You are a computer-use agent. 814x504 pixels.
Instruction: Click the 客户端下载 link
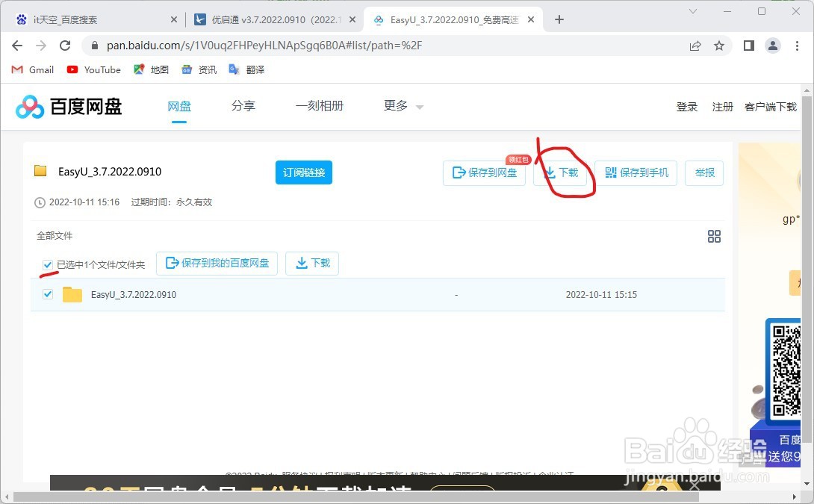[x=771, y=107]
